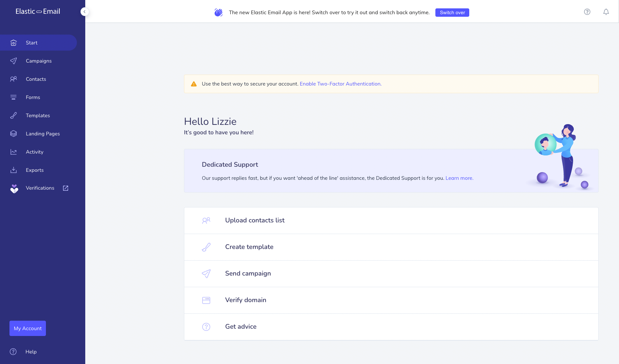Click Learn more about Dedicated Support
The height and width of the screenshot is (364, 619).
click(459, 178)
